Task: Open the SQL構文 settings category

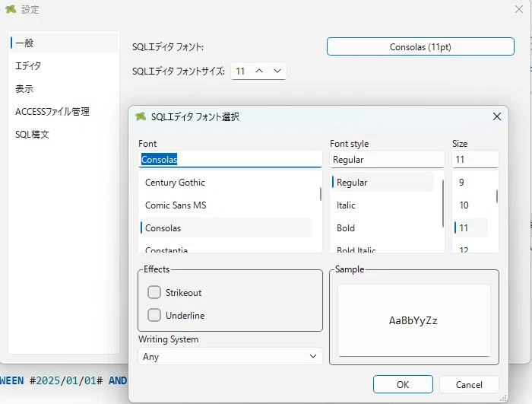Action: point(63,134)
